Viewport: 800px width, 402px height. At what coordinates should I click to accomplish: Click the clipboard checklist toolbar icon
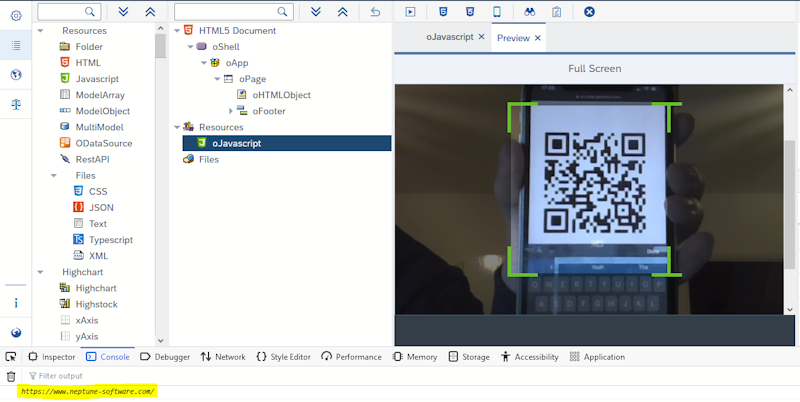[557, 12]
